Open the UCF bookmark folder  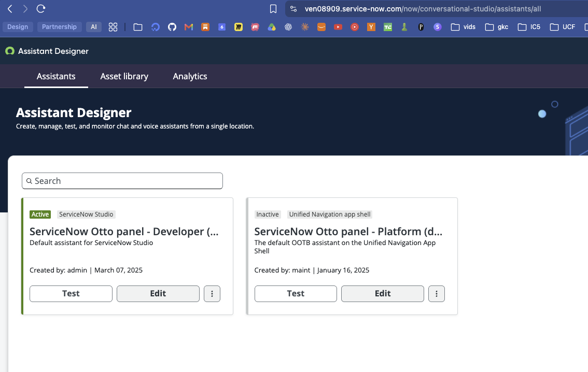[563, 27]
